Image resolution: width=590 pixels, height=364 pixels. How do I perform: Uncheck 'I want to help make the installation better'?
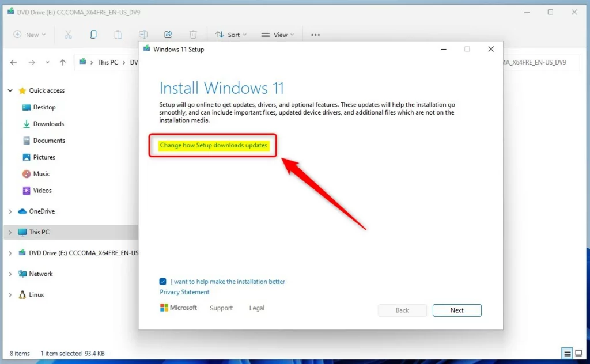162,281
